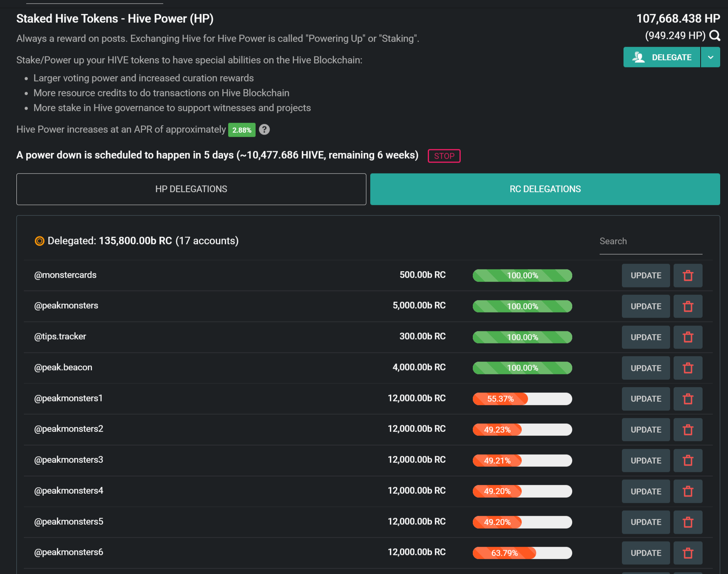Click the 500.00b RC amount
Screen dimensions: 728x574
(x=423, y=275)
